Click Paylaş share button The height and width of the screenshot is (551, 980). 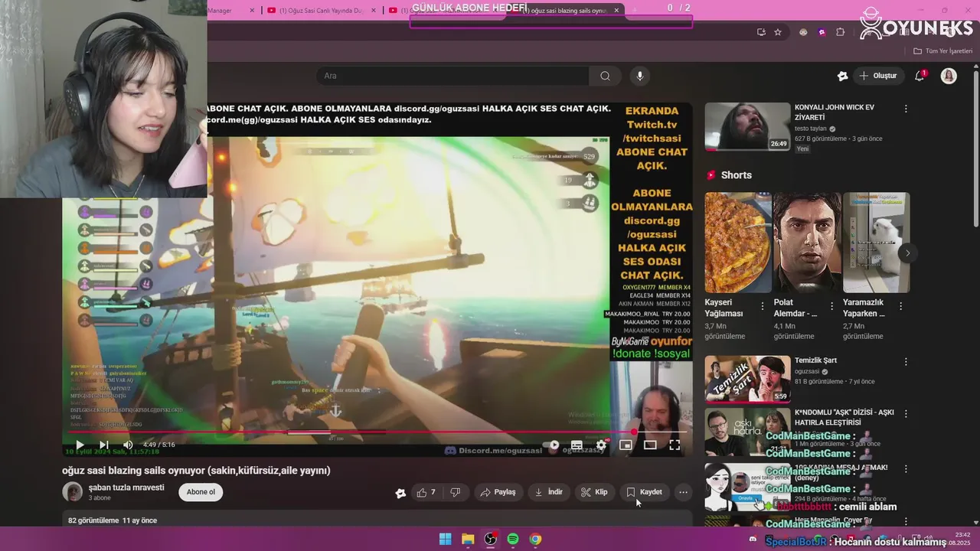click(x=498, y=492)
